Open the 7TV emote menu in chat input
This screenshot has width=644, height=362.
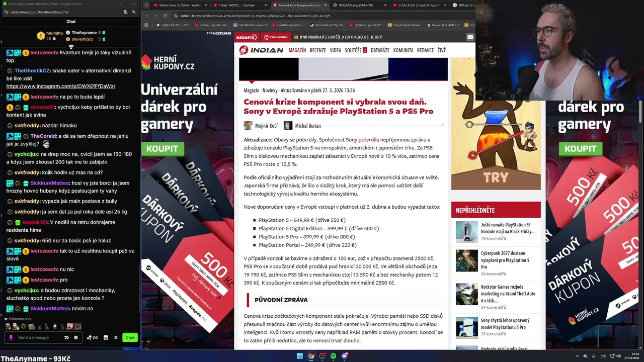pos(66,337)
